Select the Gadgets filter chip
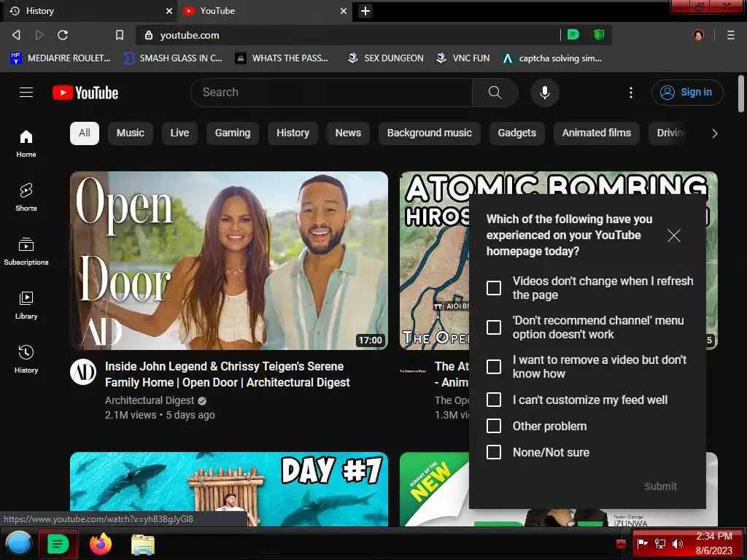 [x=517, y=133]
